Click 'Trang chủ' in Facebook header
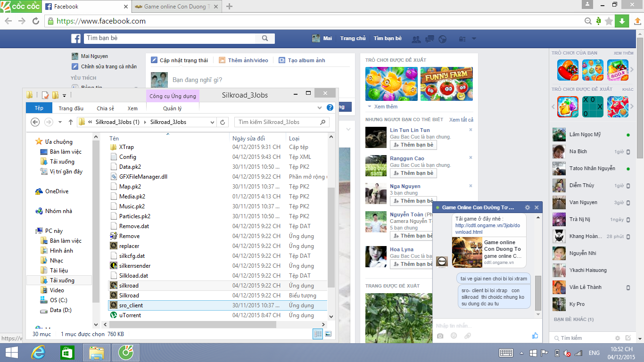Image resolution: width=644 pixels, height=362 pixels. 353,39
